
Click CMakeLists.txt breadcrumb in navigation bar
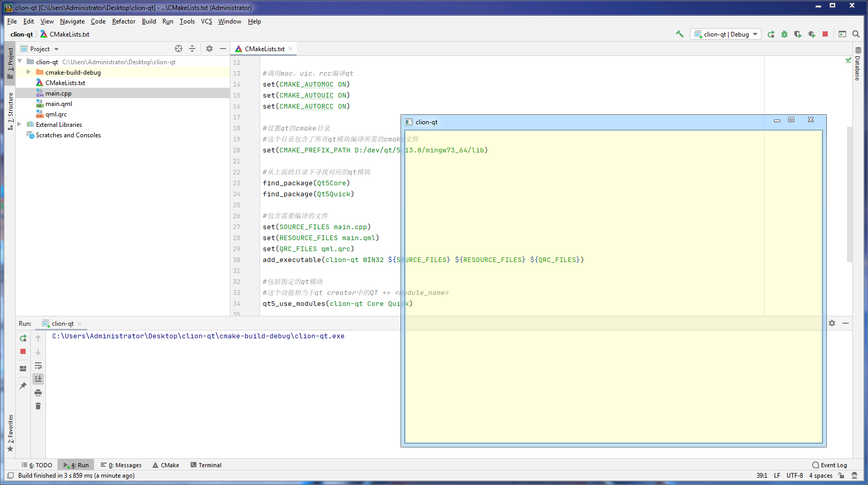coord(65,34)
